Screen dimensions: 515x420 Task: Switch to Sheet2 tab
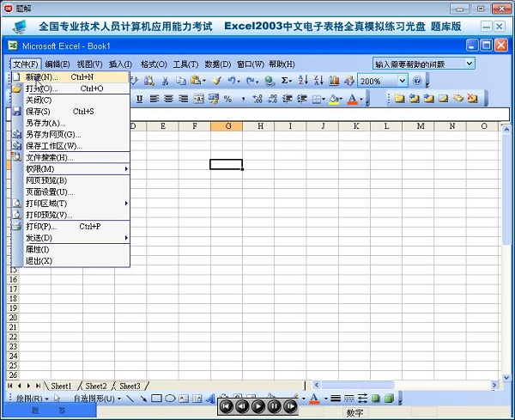tap(96, 386)
